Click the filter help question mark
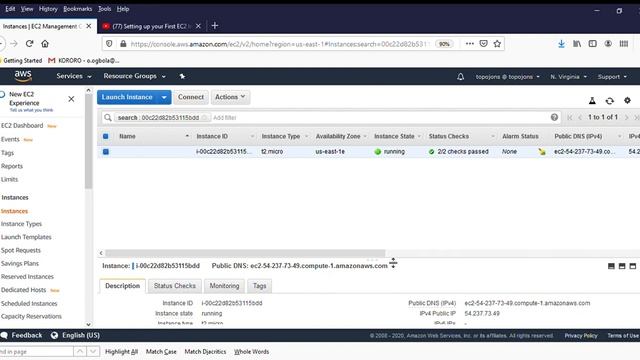 tap(554, 117)
